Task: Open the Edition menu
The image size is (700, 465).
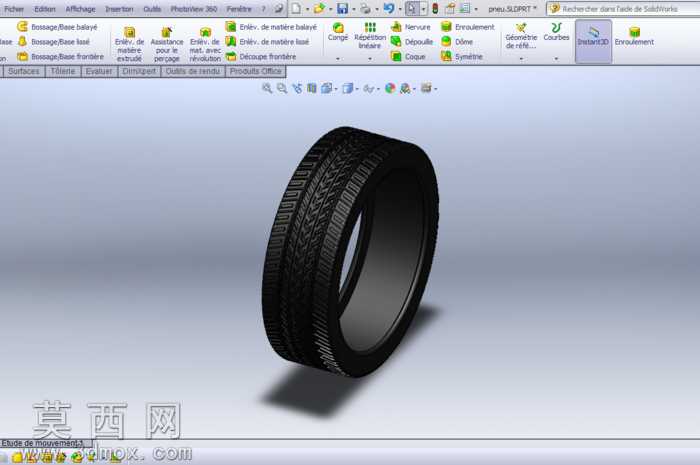Action: point(45,9)
